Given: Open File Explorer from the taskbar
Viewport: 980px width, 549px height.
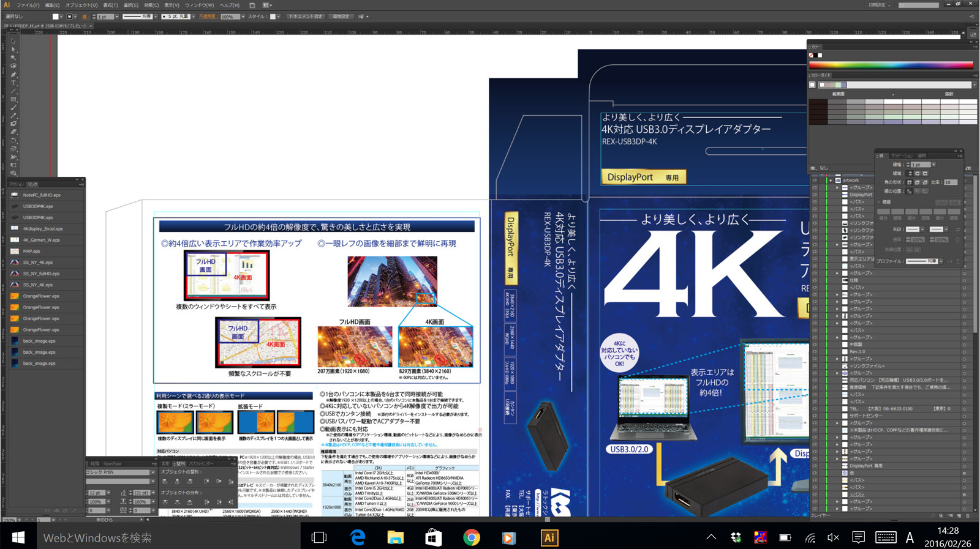Looking at the screenshot, I should [395, 537].
